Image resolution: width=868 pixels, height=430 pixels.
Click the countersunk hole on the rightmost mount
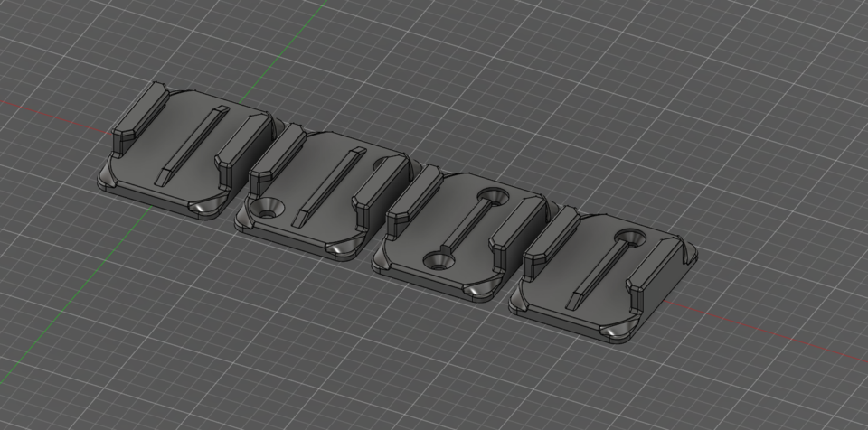coord(630,238)
